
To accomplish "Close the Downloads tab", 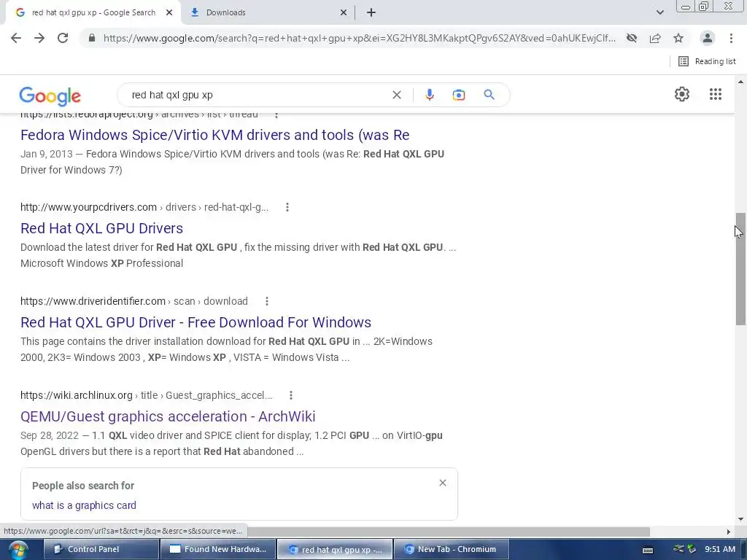I will tap(344, 12).
